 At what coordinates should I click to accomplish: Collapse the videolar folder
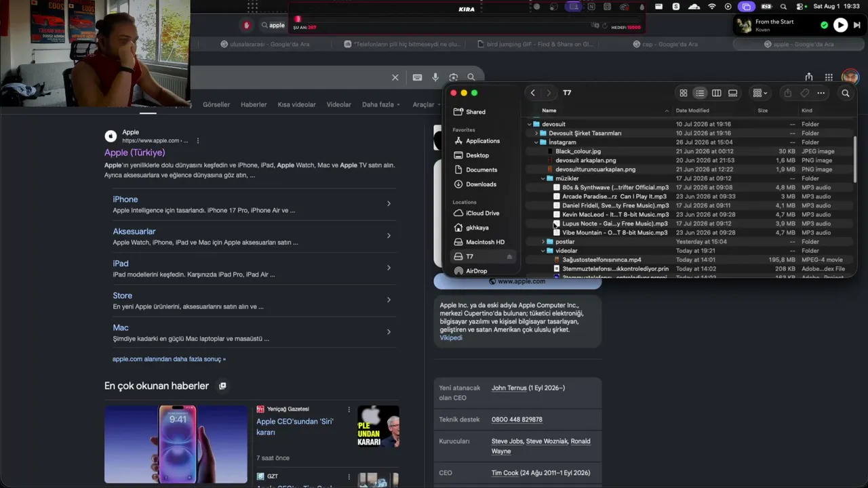[542, 251]
